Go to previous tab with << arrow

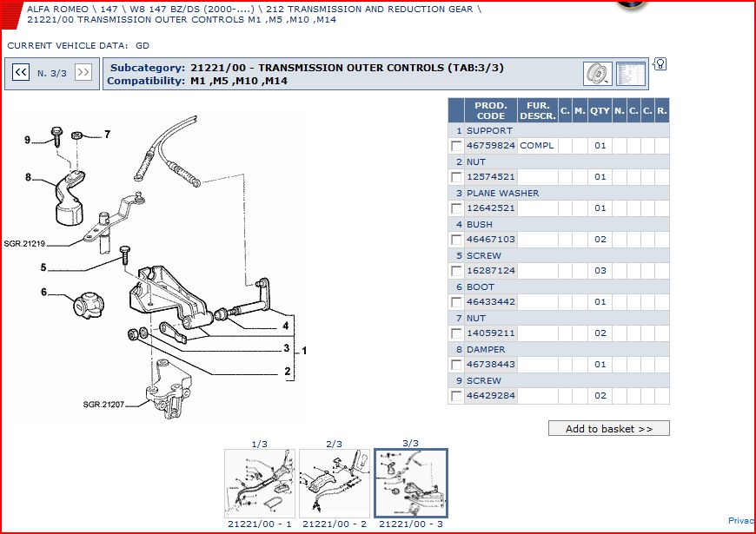coord(21,72)
